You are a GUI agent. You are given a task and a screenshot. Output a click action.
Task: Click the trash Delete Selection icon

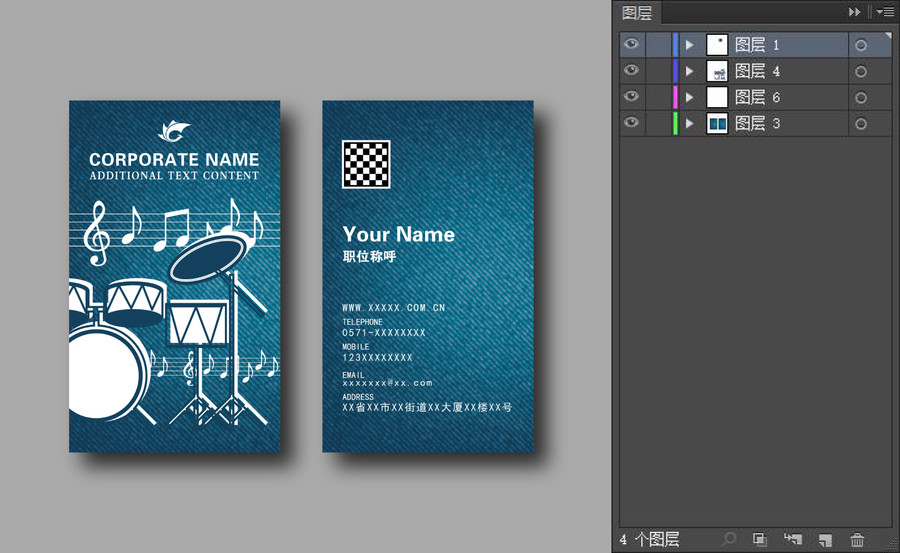coord(857,539)
